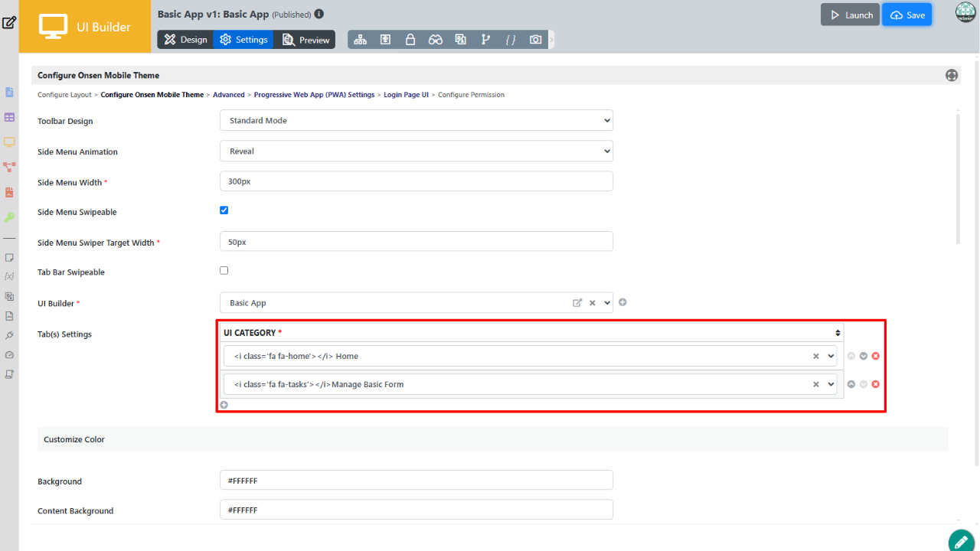Click the padlock icon in top toolbar
The width and height of the screenshot is (980, 551).
point(410,40)
